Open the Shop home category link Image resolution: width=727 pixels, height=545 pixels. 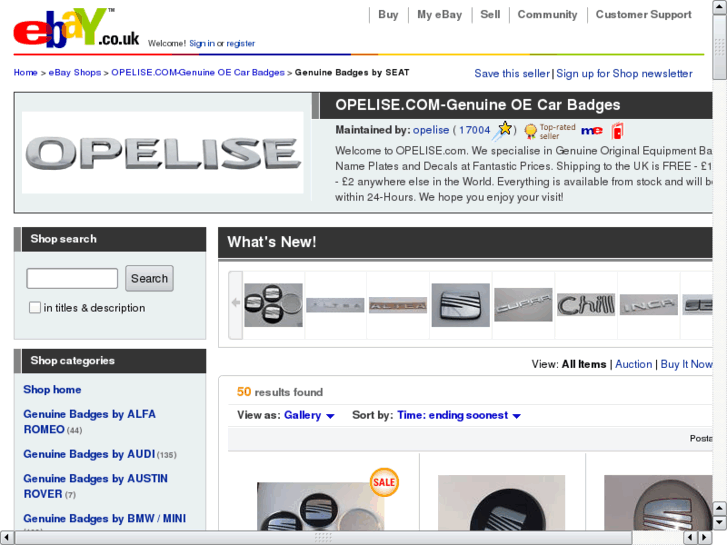[52, 390]
